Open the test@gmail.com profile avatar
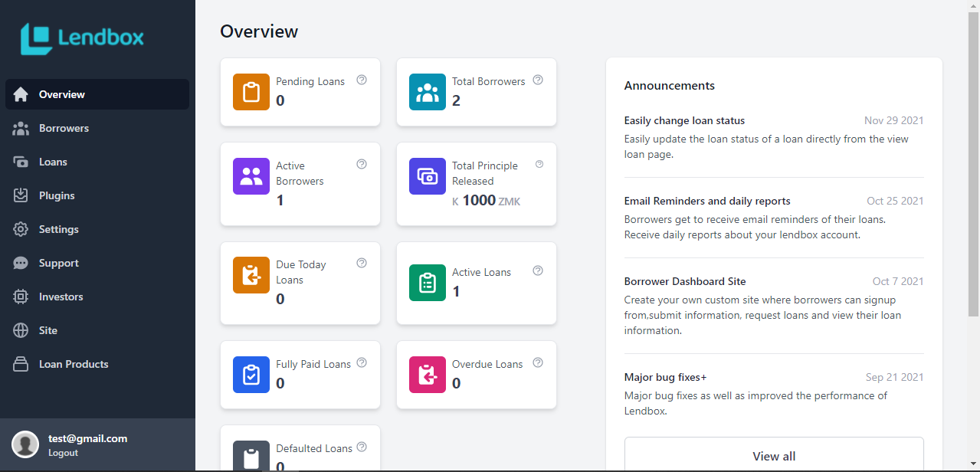Image resolution: width=980 pixels, height=472 pixels. pyautogui.click(x=25, y=444)
